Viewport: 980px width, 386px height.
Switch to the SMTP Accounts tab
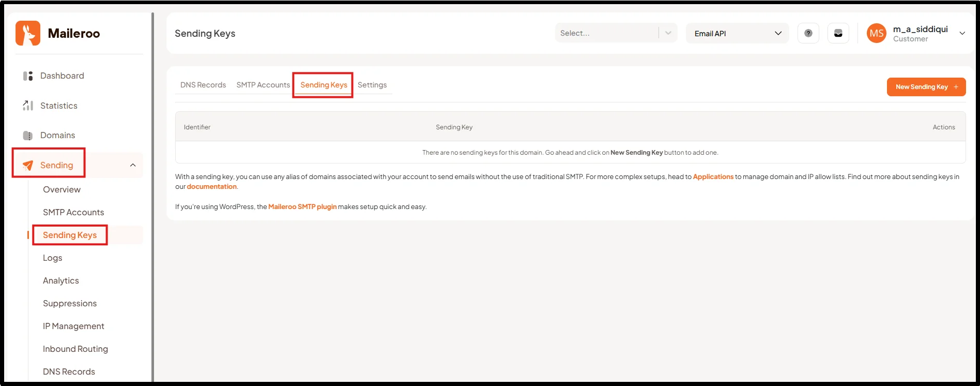pos(263,85)
